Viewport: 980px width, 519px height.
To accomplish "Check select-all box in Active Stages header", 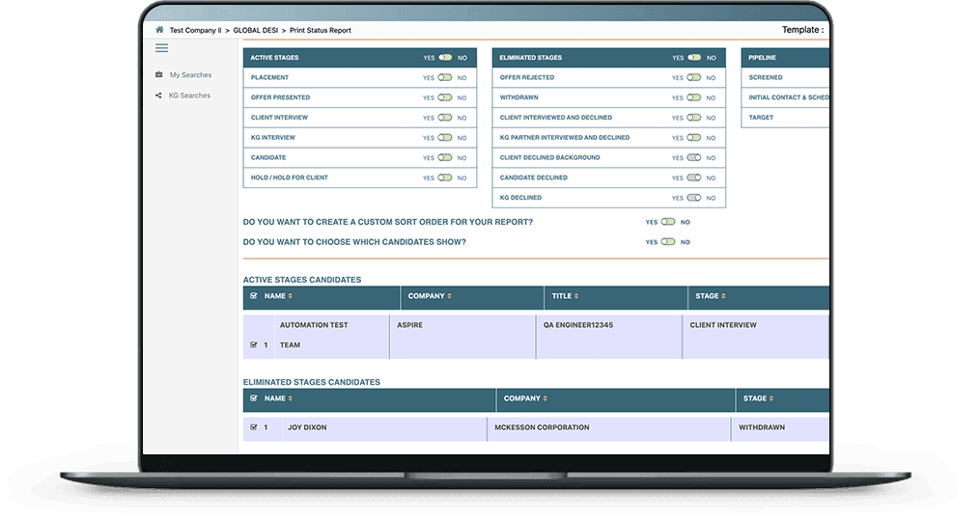I will coord(254,296).
